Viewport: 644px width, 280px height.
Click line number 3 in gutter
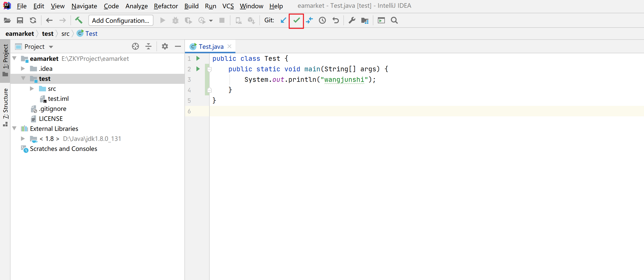click(189, 80)
